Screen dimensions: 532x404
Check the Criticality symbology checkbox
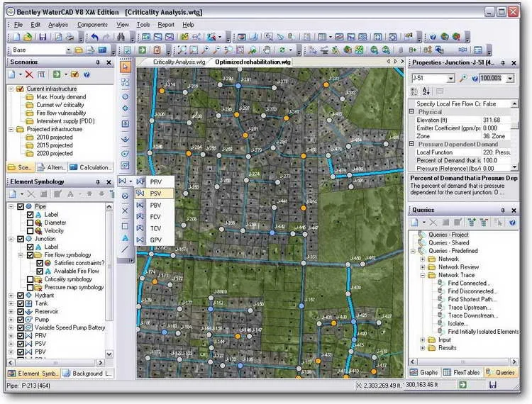pyautogui.click(x=30, y=279)
